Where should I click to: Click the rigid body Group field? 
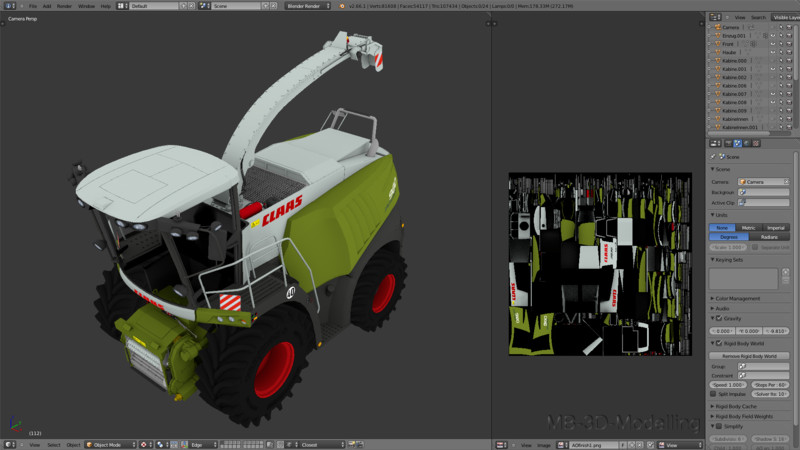tap(763, 366)
